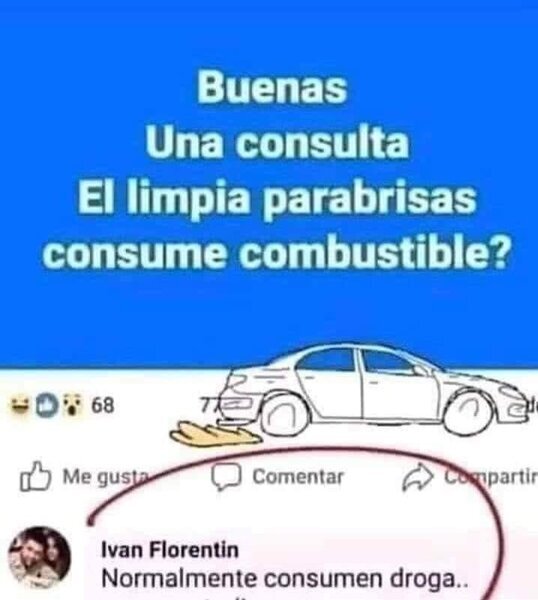Open Ivan Florentin's profile picture
The width and height of the screenshot is (538, 600).
pyautogui.click(x=39, y=557)
